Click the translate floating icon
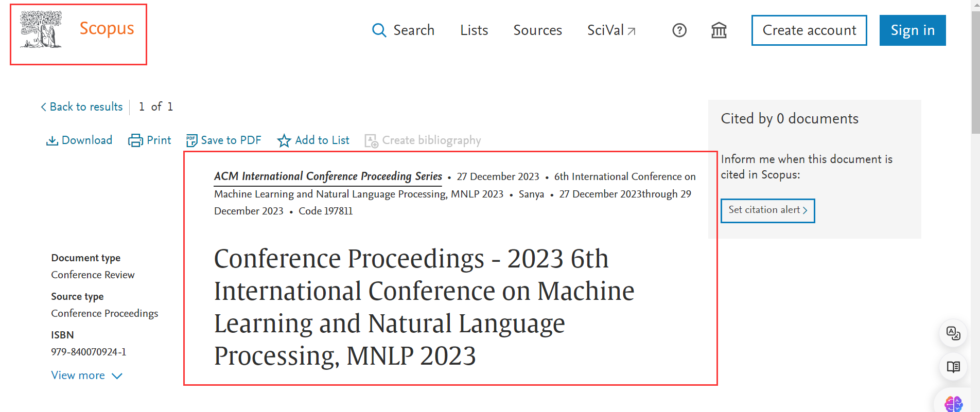The height and width of the screenshot is (412, 980). click(x=953, y=333)
